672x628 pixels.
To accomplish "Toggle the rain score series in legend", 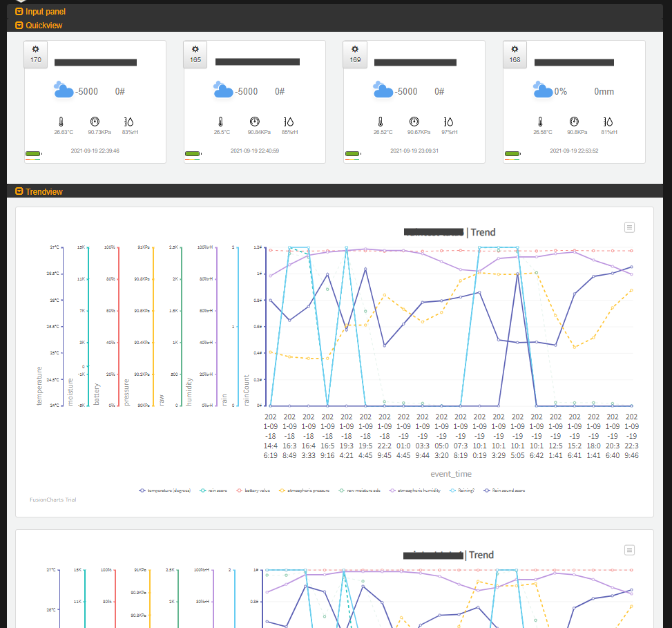I will (213, 491).
